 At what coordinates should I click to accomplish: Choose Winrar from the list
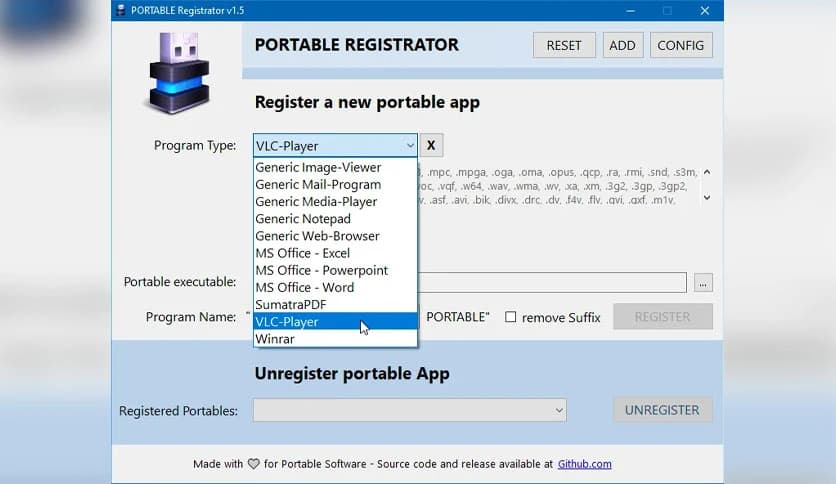tap(335, 339)
